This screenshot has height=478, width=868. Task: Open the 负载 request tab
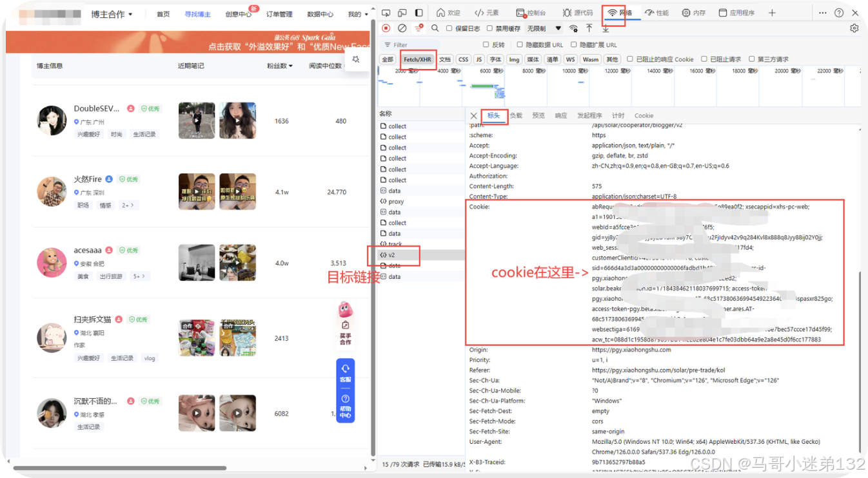tap(516, 116)
